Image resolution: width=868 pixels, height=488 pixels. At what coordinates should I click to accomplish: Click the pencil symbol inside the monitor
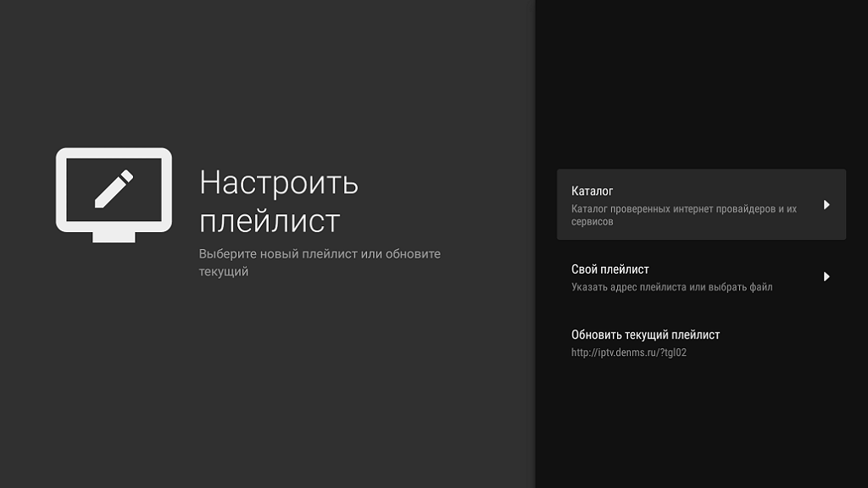pyautogui.click(x=114, y=189)
